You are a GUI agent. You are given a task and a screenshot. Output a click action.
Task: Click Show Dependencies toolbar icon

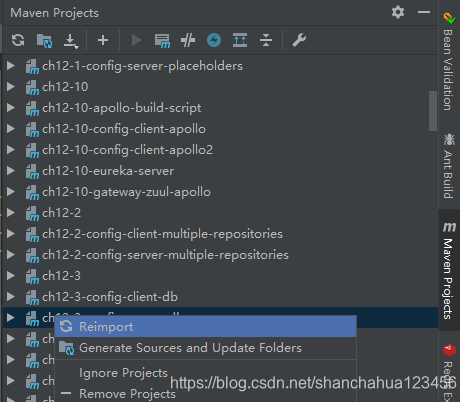(x=240, y=40)
